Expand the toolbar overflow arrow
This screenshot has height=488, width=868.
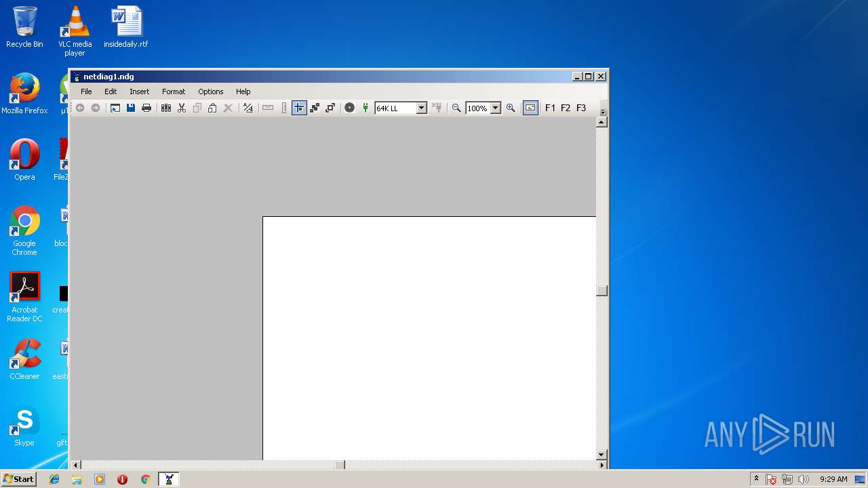pyautogui.click(x=603, y=112)
